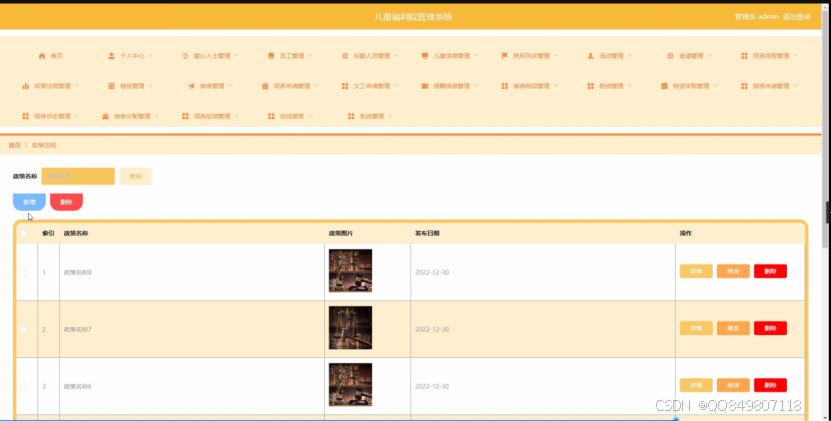The width and height of the screenshot is (831, 421).
Task: Click the chart icon beside 物资采购管理
Action: [x=664, y=86]
